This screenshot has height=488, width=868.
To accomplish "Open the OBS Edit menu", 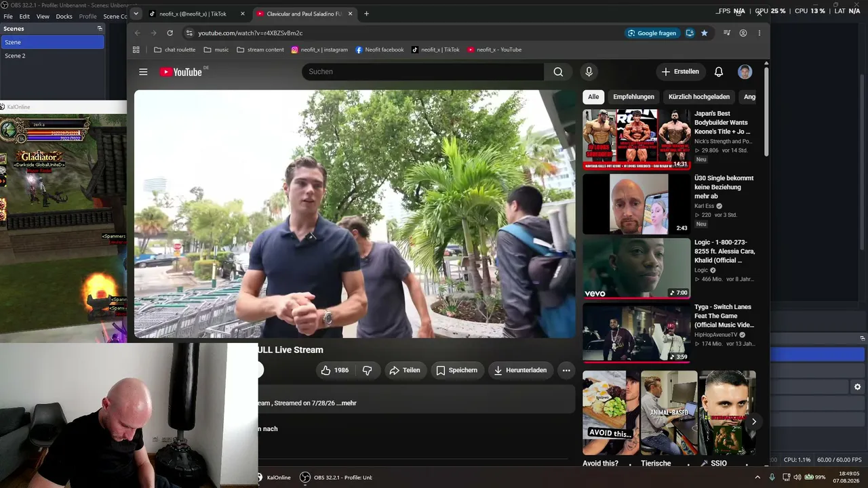I will pos(24,16).
